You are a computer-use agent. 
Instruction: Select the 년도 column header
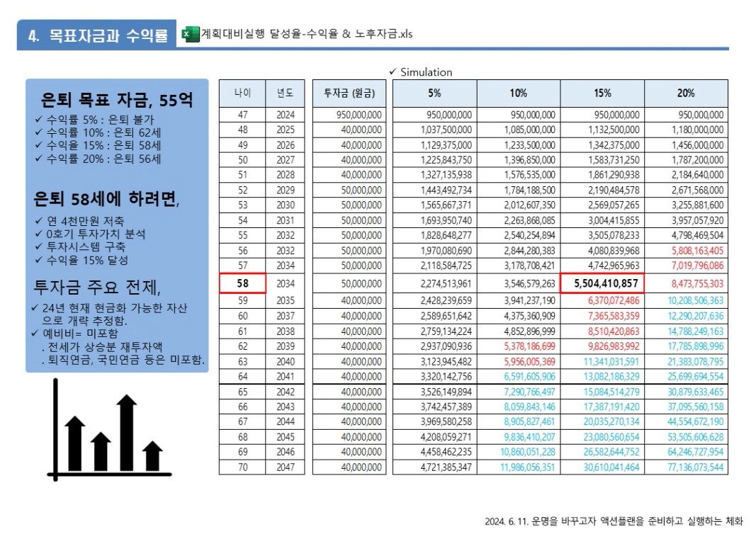click(285, 93)
